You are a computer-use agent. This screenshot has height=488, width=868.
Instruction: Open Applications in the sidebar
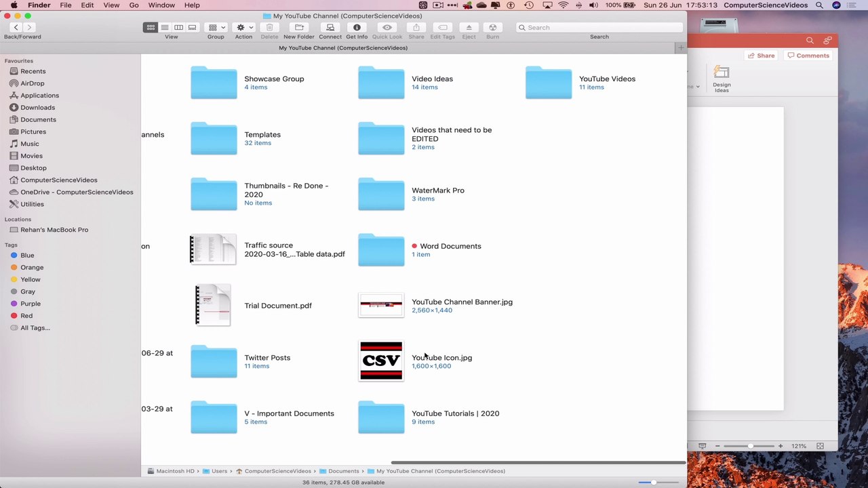click(39, 96)
